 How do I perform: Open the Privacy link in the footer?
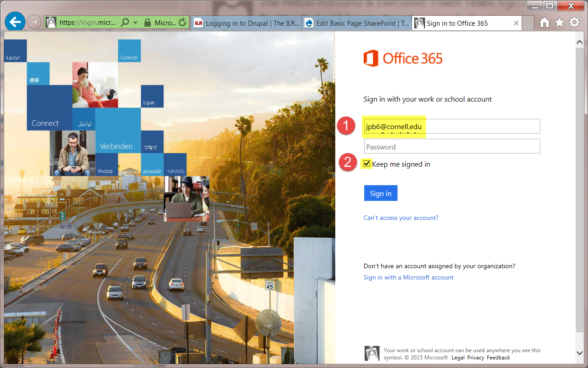[x=476, y=358]
